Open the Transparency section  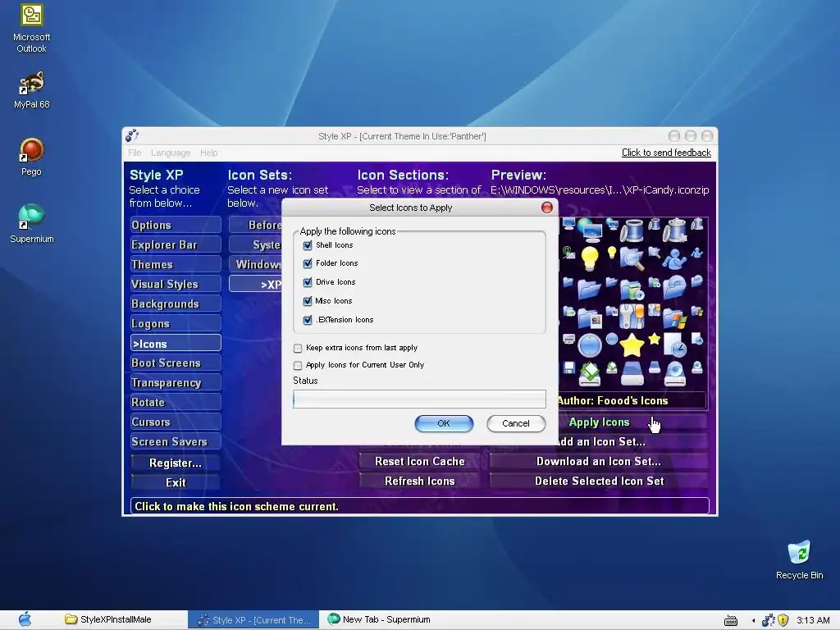pyautogui.click(x=176, y=382)
